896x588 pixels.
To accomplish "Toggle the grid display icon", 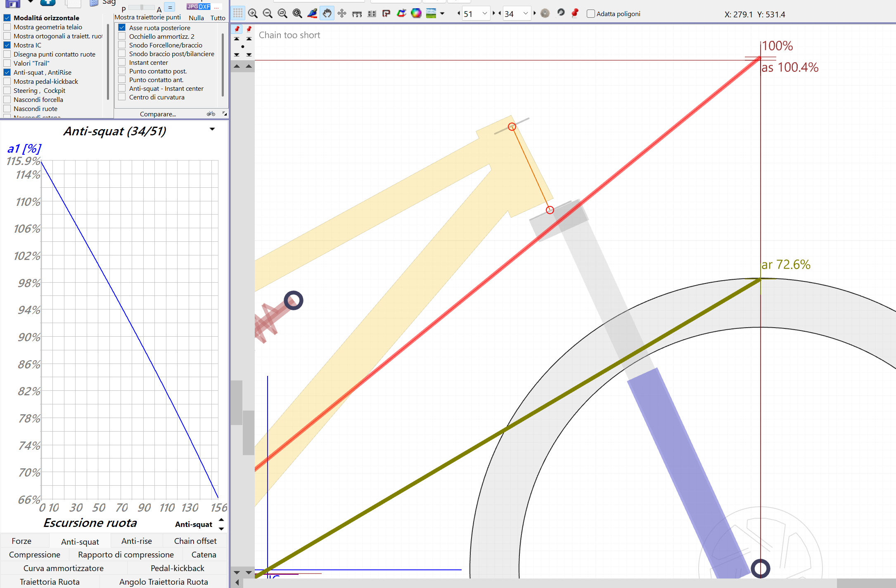I will 238,13.
